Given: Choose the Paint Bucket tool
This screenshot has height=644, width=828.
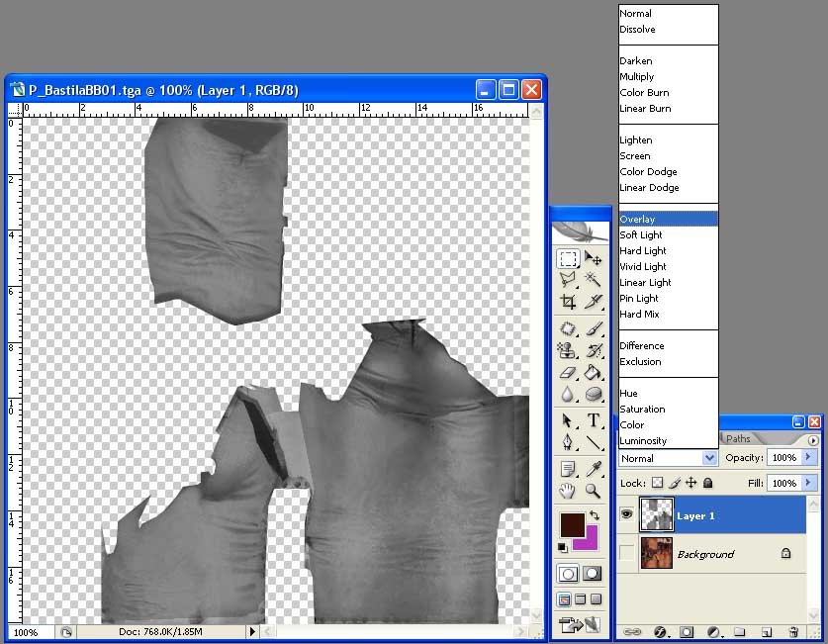Looking at the screenshot, I should [594, 373].
